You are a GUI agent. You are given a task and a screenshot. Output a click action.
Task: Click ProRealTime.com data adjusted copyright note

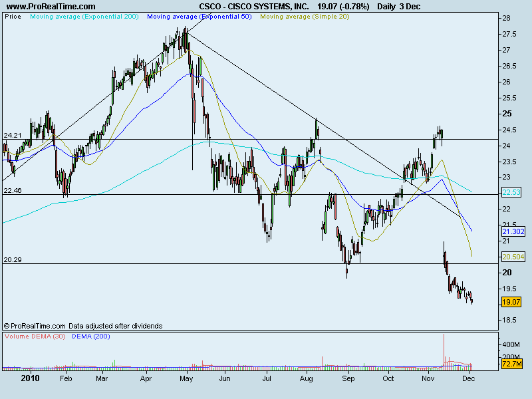tap(83, 326)
